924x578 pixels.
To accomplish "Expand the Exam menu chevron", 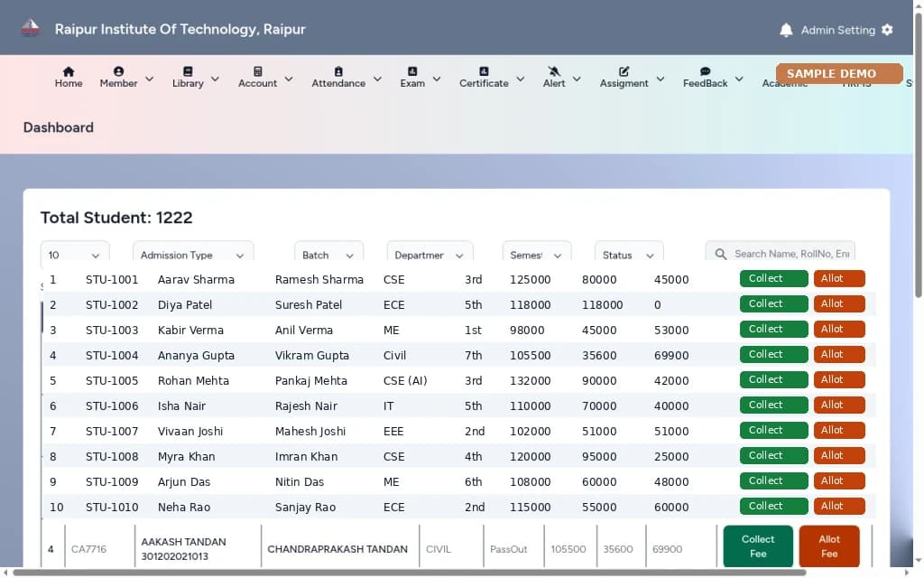I will pyautogui.click(x=437, y=79).
